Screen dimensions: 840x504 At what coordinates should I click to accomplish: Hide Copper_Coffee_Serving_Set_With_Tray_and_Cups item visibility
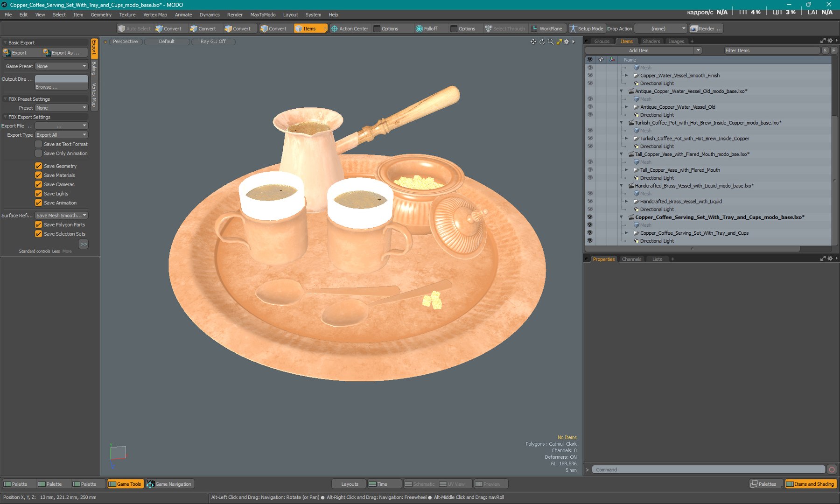point(590,233)
